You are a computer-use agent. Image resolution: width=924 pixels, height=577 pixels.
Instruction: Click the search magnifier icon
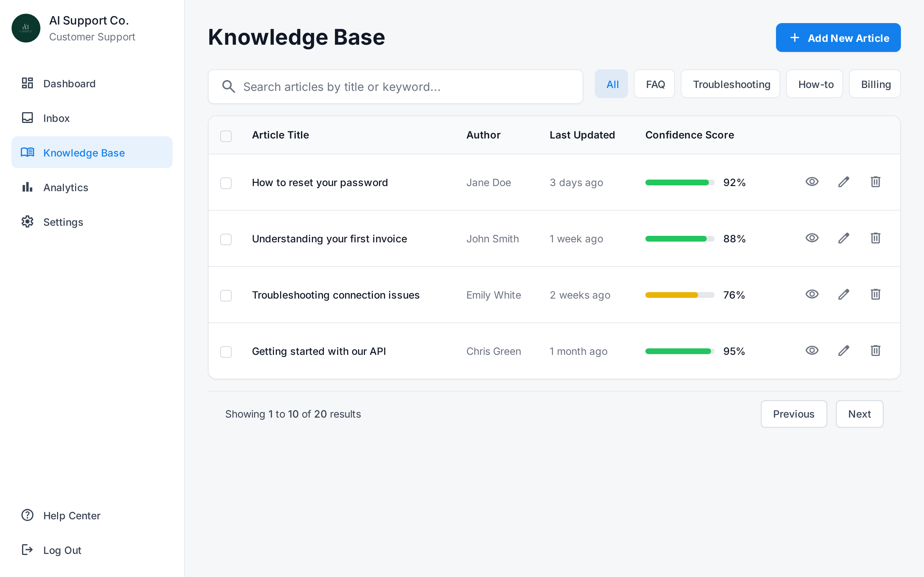(x=229, y=87)
